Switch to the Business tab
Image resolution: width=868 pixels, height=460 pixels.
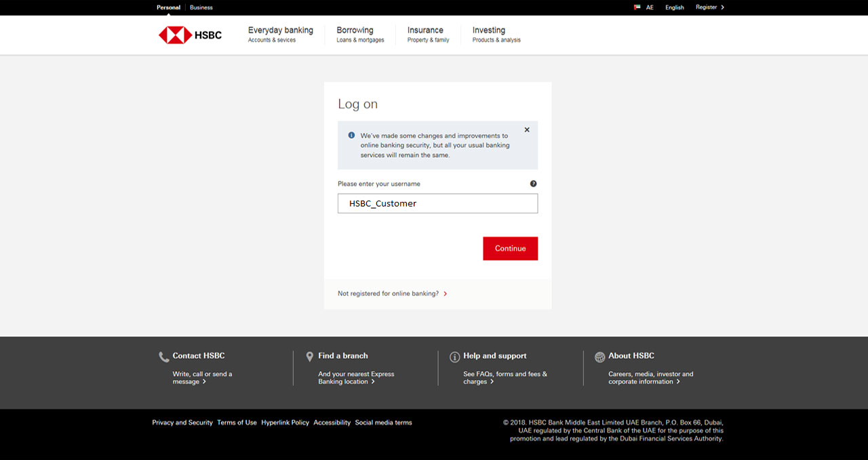click(201, 7)
